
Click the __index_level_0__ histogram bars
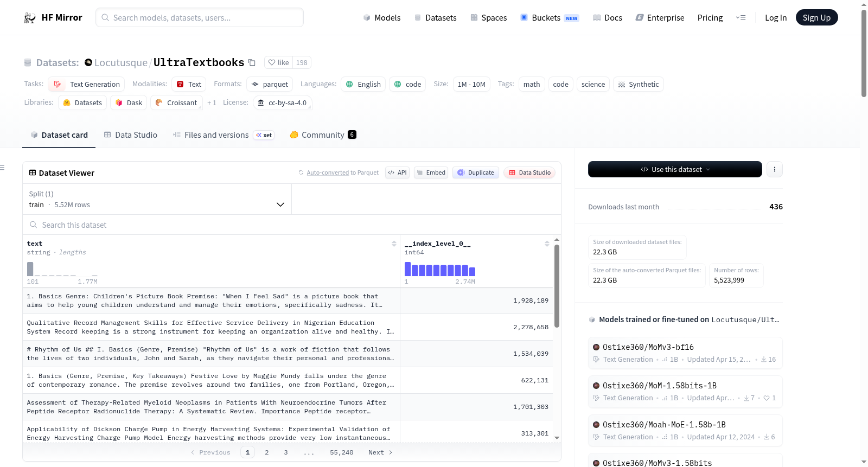(440, 270)
